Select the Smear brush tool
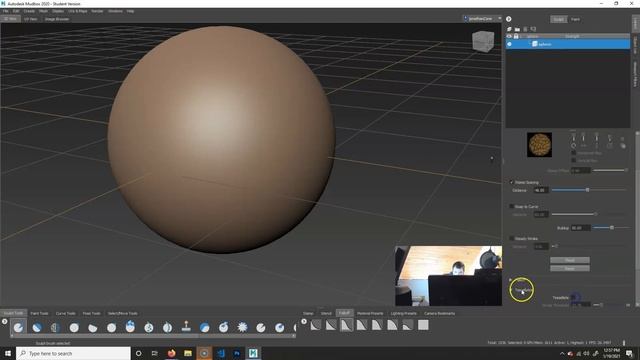 tap(280, 327)
